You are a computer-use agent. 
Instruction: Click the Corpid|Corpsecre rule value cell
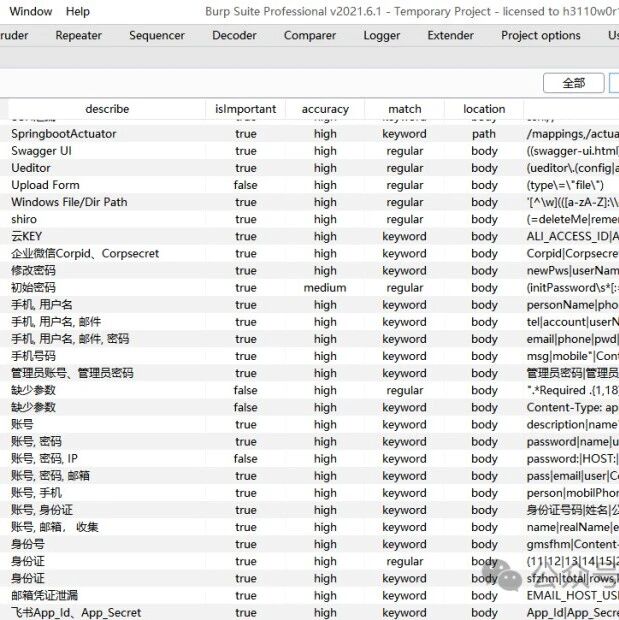point(572,253)
